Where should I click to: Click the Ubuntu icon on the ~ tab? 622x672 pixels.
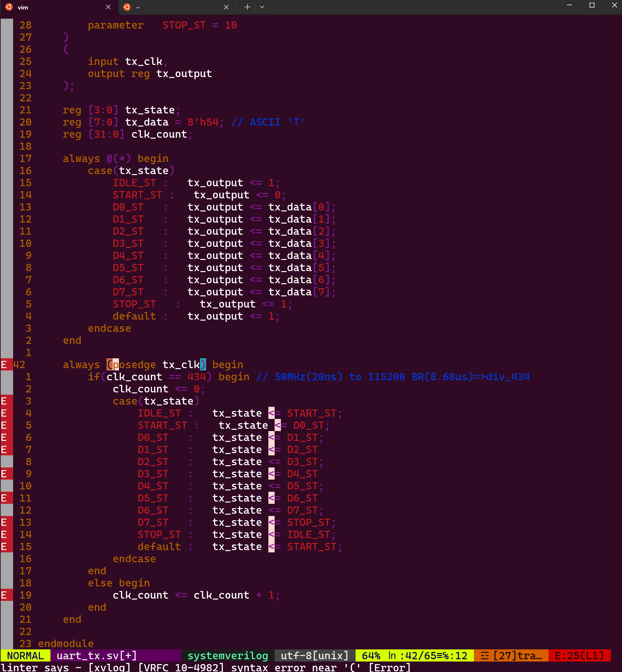pos(127,7)
